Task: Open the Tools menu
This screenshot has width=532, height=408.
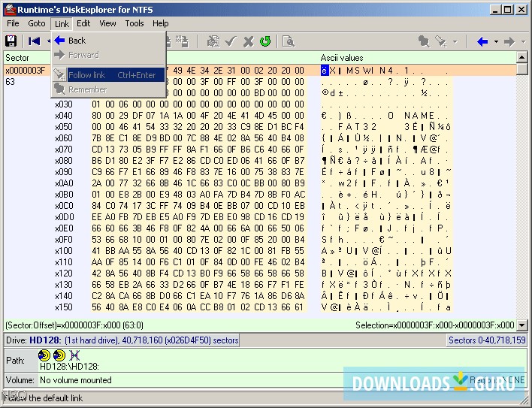Action: (135, 23)
